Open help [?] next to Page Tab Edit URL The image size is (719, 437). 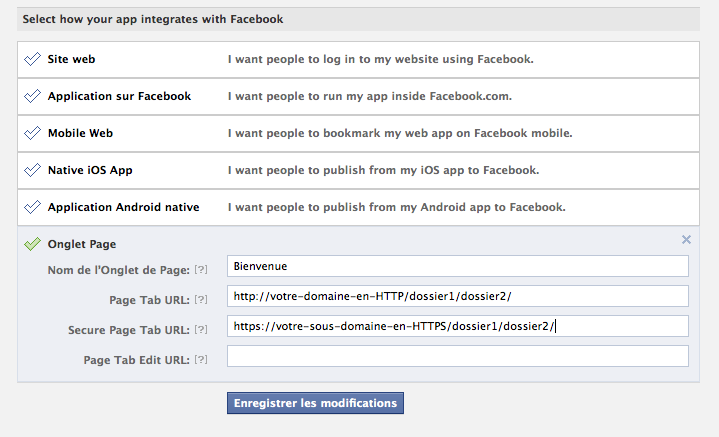pyautogui.click(x=201, y=360)
